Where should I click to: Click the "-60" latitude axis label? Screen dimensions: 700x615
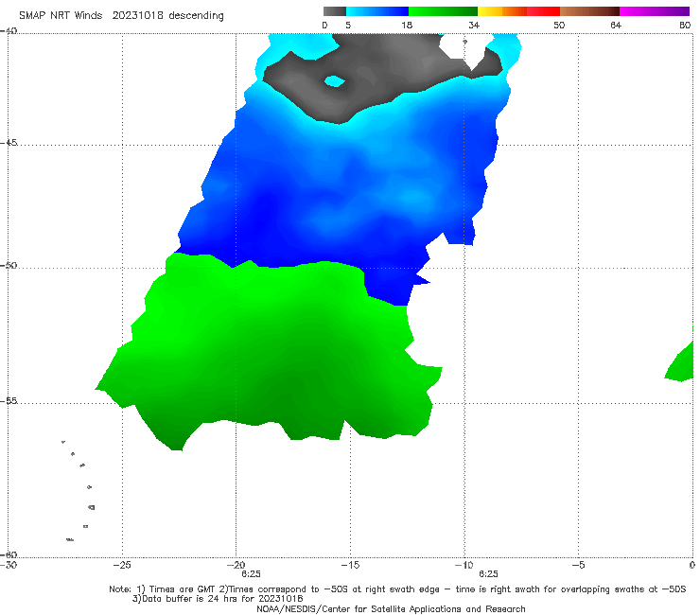(9, 554)
